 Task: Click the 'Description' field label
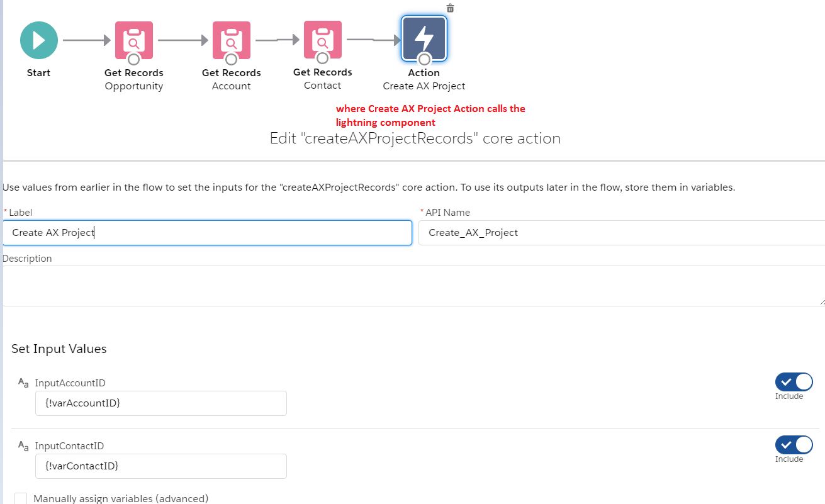point(28,259)
